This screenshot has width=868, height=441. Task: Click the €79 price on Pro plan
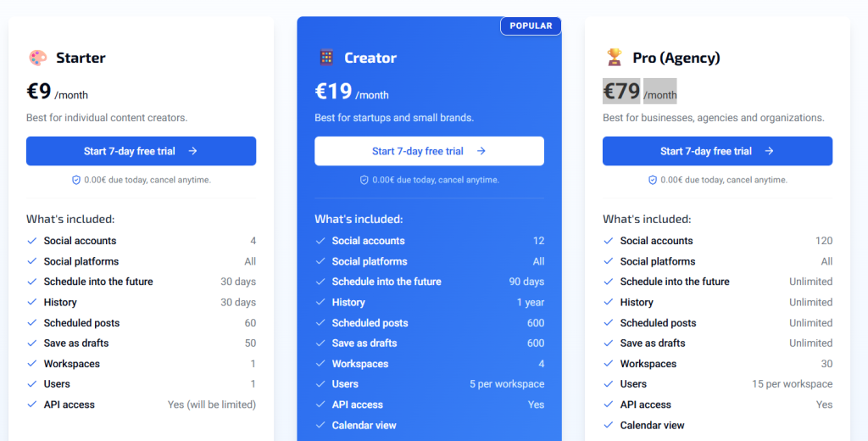tap(621, 91)
